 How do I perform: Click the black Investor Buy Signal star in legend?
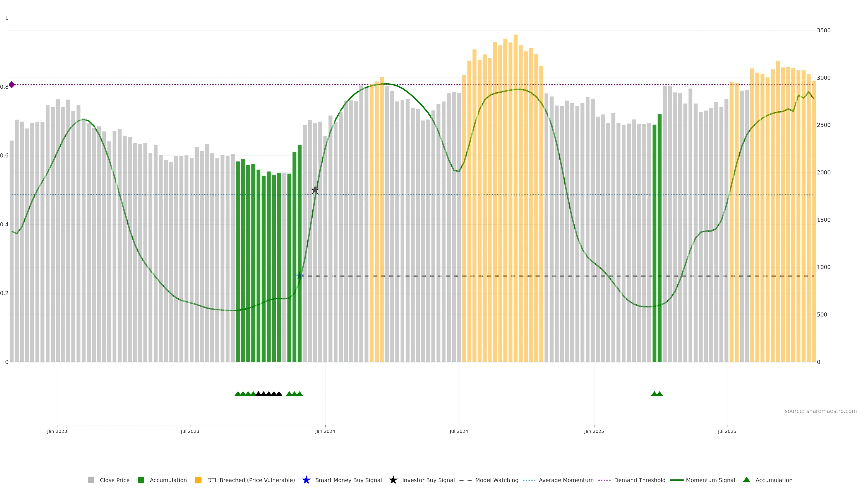pyautogui.click(x=393, y=480)
